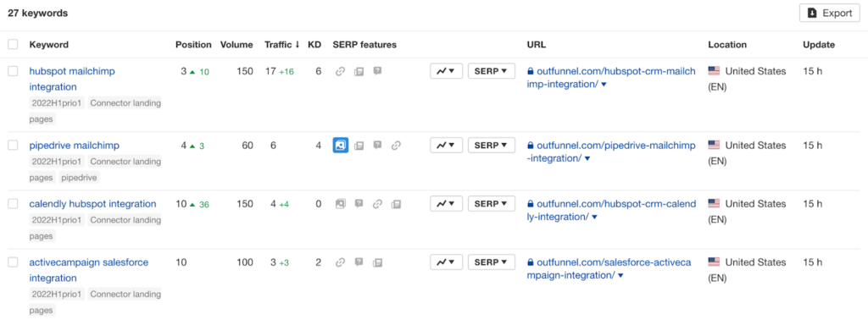Click US flag icon in pipedrive mailchimp row

click(714, 145)
